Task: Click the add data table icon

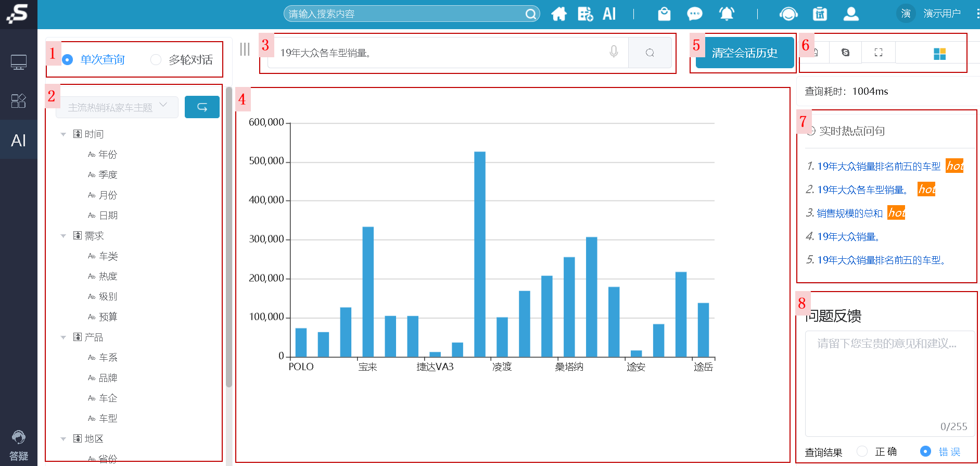Action: pyautogui.click(x=586, y=14)
